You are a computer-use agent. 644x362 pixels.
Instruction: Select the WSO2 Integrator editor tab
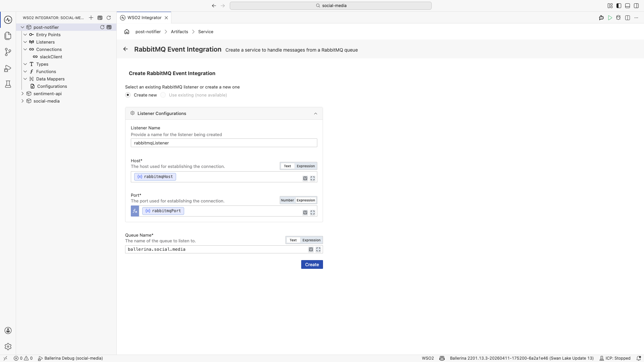(144, 18)
